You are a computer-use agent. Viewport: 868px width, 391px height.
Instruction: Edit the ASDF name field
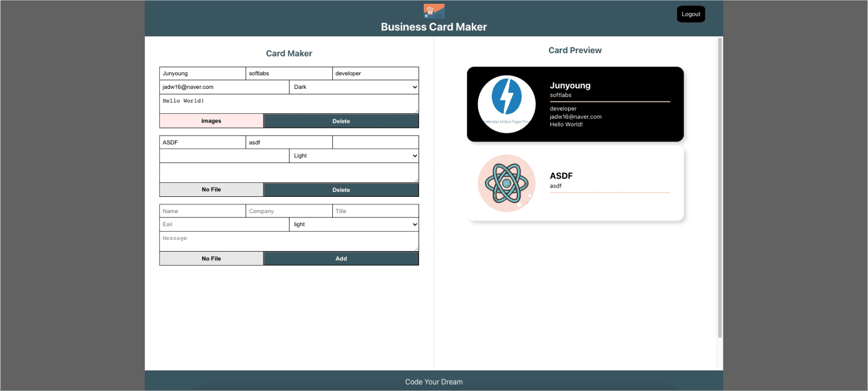coord(203,142)
